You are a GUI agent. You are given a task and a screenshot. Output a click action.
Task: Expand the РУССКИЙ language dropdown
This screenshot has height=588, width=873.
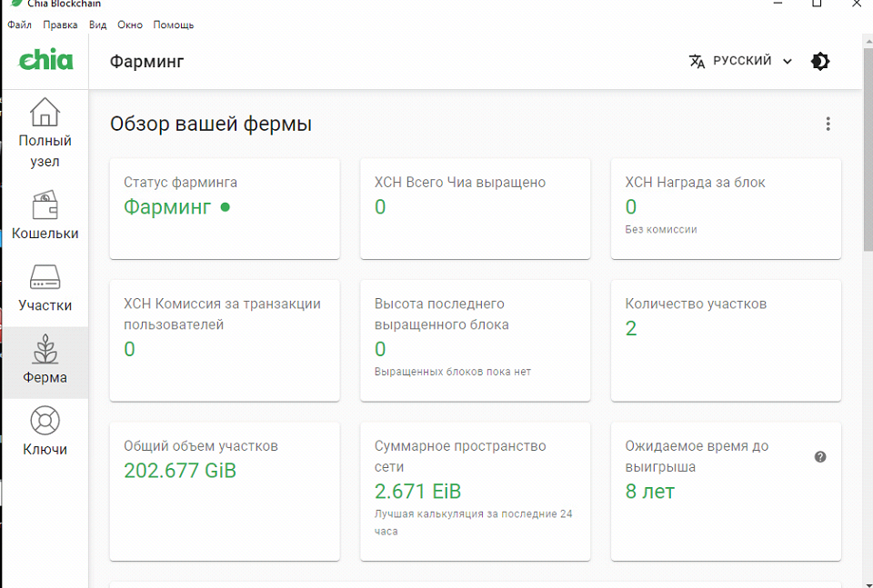[740, 61]
